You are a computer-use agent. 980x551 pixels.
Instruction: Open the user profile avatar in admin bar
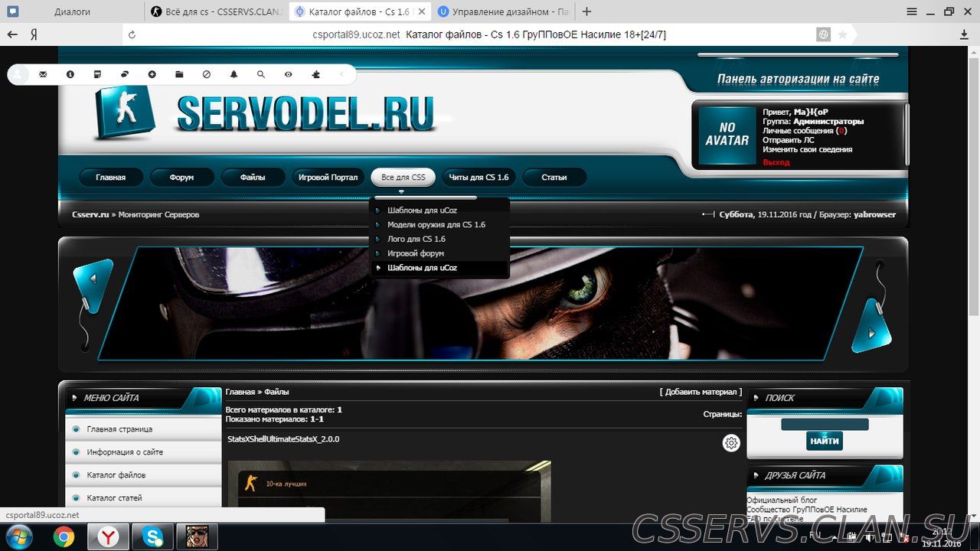click(x=18, y=74)
